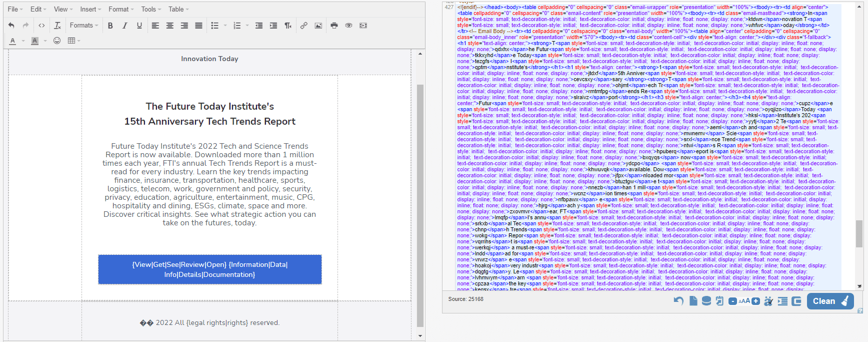This screenshot has height=342, width=868.
Task: Open the insert table dropdown
Action: (x=73, y=41)
